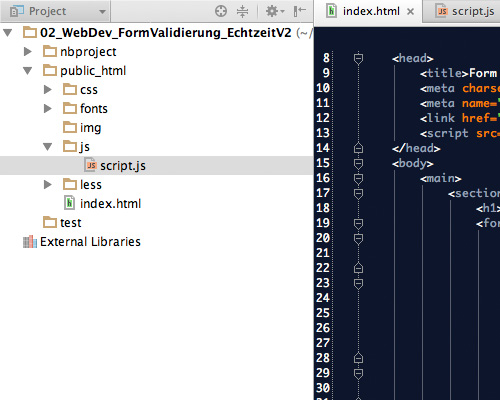Toggle the fold marker at line 23
This screenshot has width=500, height=400.
click(x=358, y=284)
